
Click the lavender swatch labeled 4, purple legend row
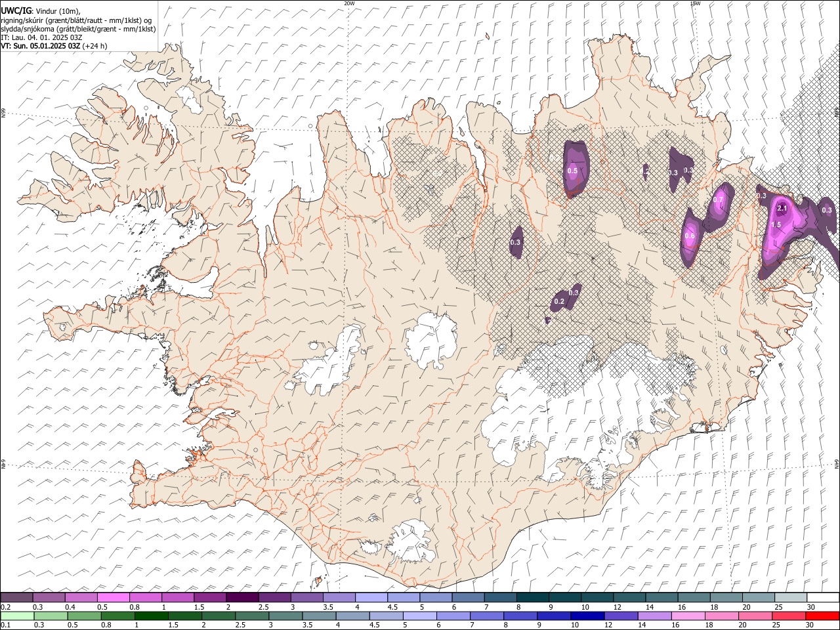pos(371,597)
